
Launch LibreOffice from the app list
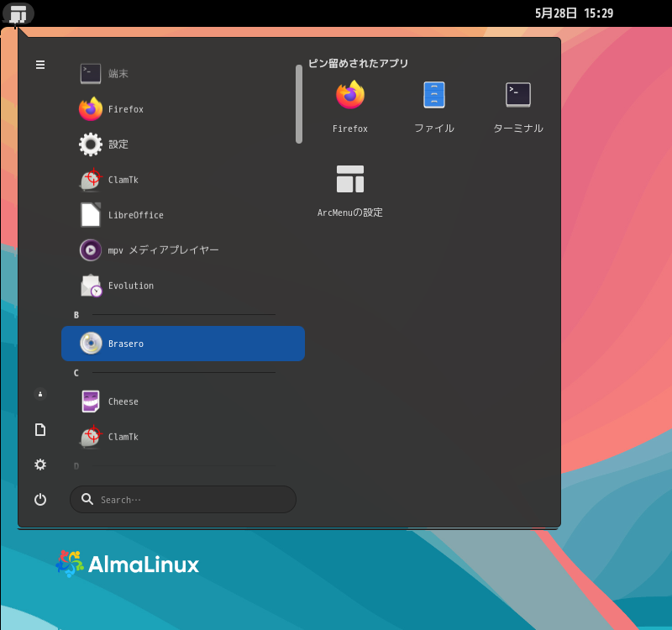pyautogui.click(x=183, y=215)
